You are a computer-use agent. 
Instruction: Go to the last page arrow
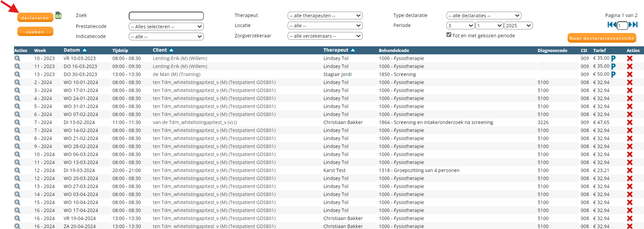click(633, 25)
